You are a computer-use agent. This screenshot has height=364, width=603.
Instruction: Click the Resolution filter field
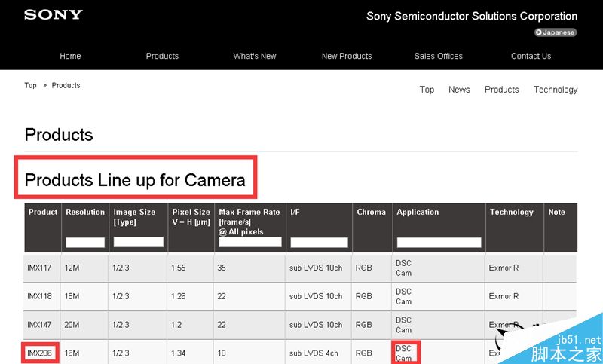(85, 243)
